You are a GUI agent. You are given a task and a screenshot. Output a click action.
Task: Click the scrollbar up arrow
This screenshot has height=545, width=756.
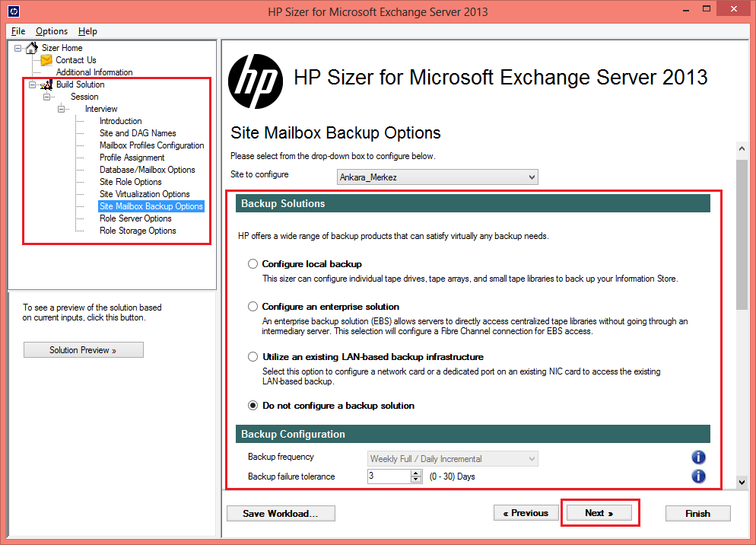click(742, 148)
